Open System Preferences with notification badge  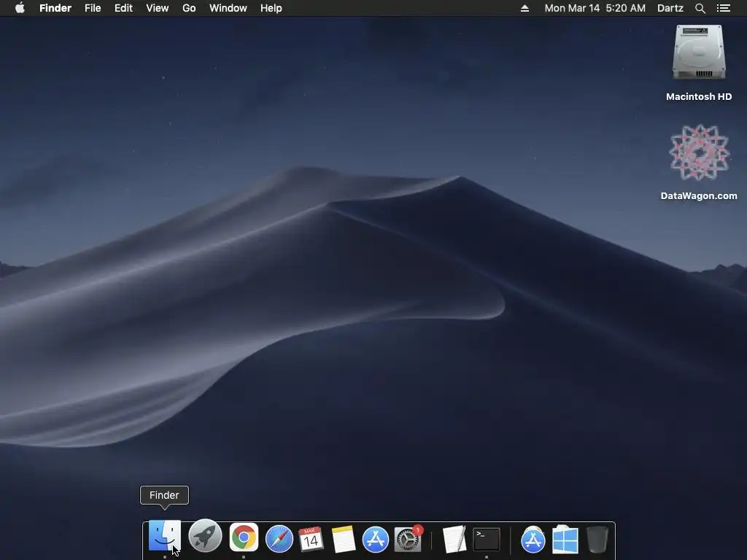[x=409, y=539]
